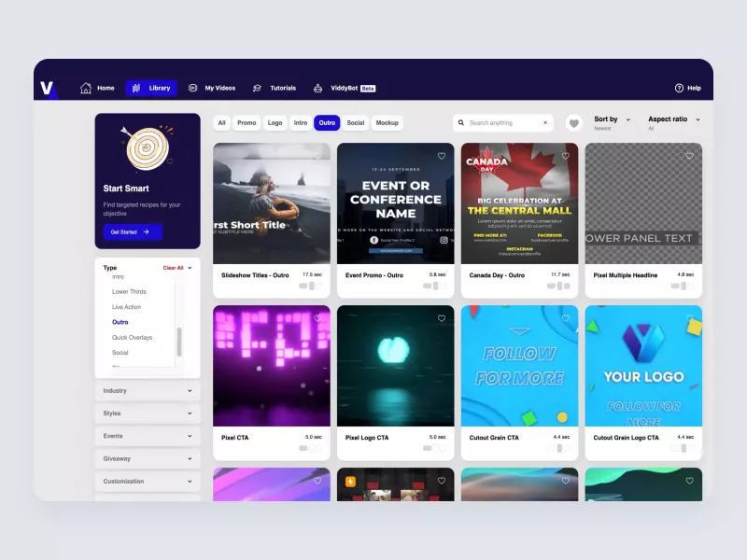
Task: Select the All category tab
Action: tap(221, 123)
